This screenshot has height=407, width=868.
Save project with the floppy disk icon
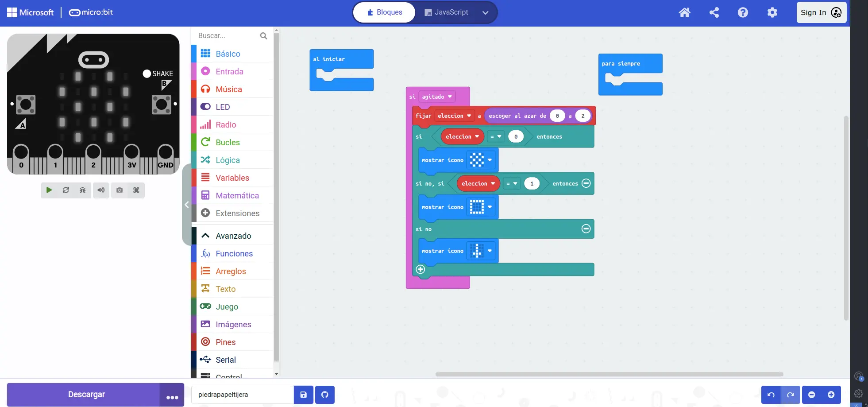(x=304, y=395)
